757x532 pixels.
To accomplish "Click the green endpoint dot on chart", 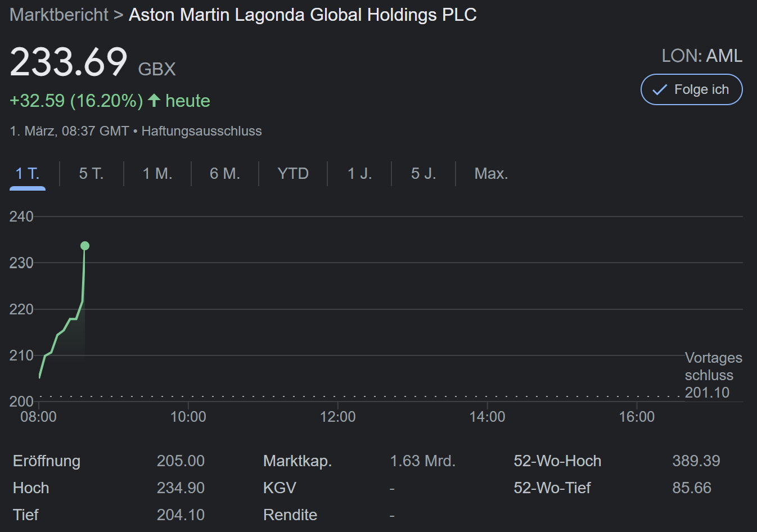I will pos(85,246).
